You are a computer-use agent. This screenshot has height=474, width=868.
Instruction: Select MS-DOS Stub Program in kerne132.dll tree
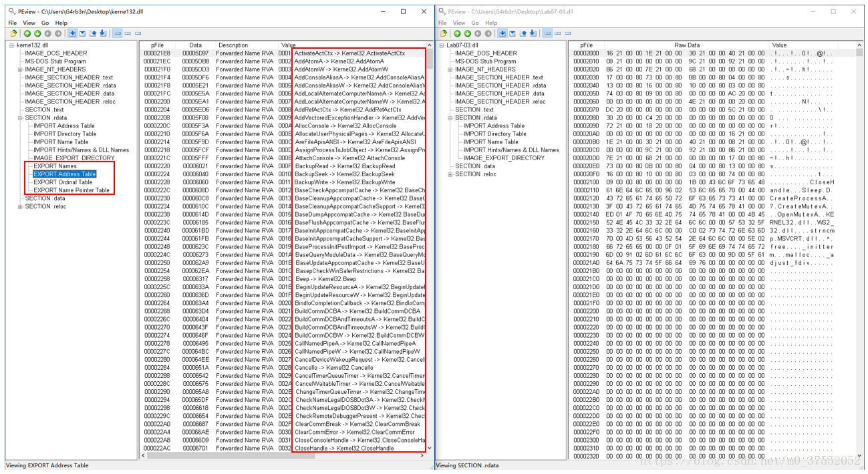[x=55, y=61]
